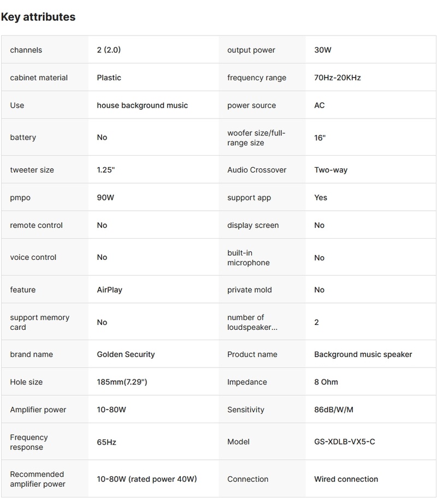The image size is (437, 504).
Task: Select the Golden Security brand name value
Action: (x=126, y=354)
